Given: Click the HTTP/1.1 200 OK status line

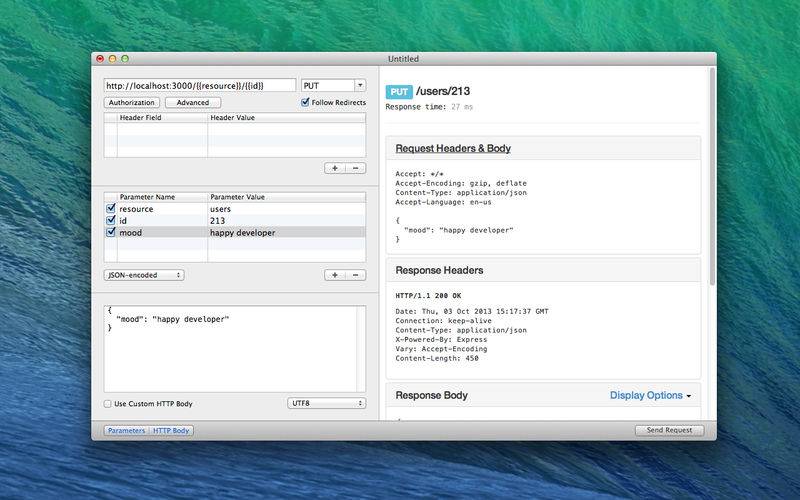Looking at the screenshot, I should (x=428, y=295).
